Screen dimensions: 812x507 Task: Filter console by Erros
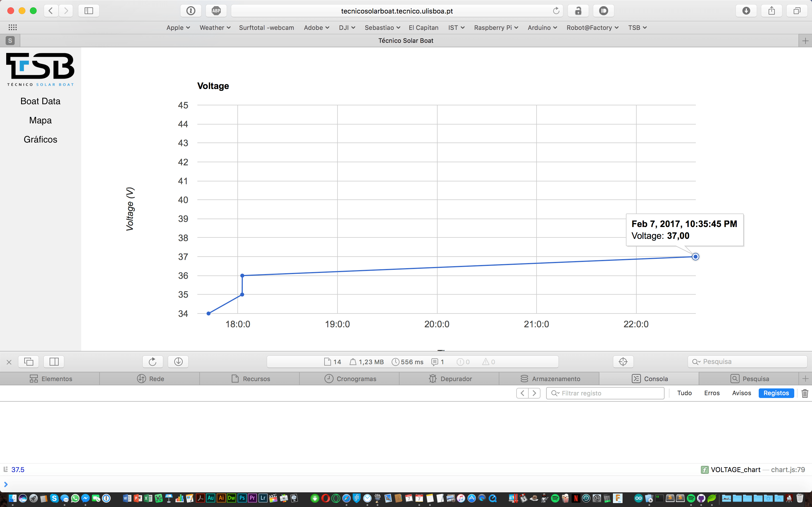coord(712,393)
